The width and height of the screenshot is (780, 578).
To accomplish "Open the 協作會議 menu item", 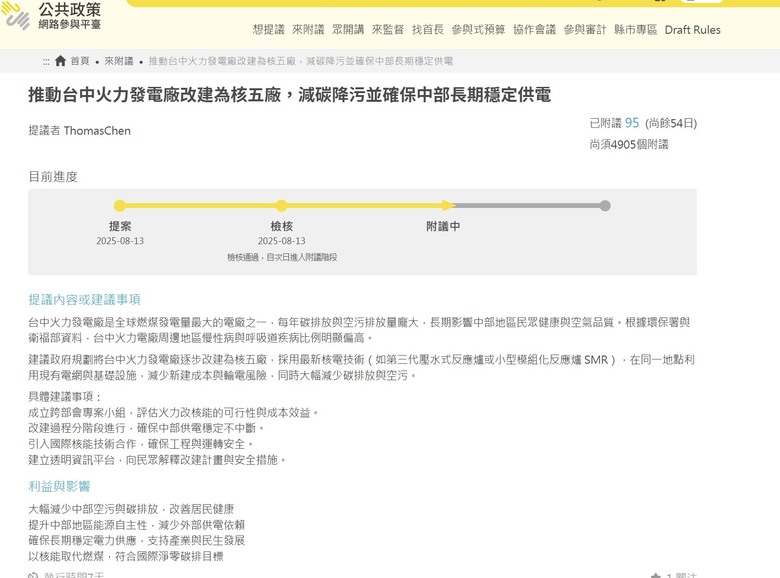I will coord(535,30).
